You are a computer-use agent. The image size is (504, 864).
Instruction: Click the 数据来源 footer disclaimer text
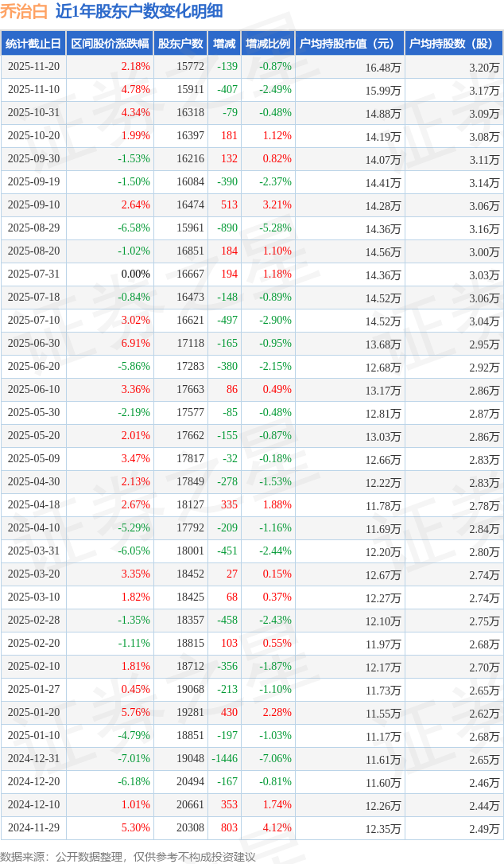(128, 857)
